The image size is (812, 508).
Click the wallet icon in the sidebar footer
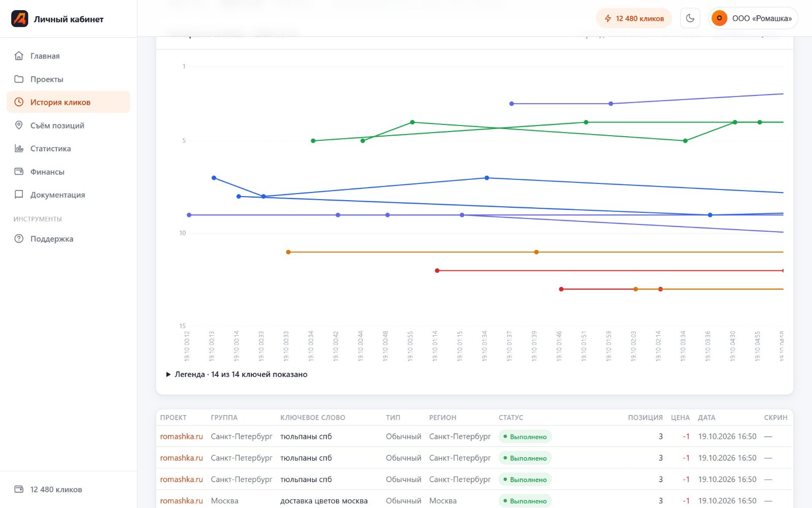click(x=19, y=489)
